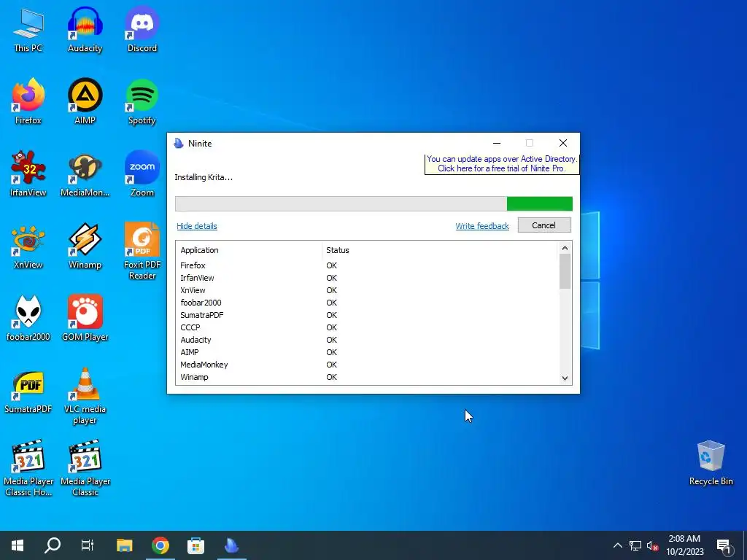Minimize the Ninite window
Screen dimensions: 747x560
496,143
